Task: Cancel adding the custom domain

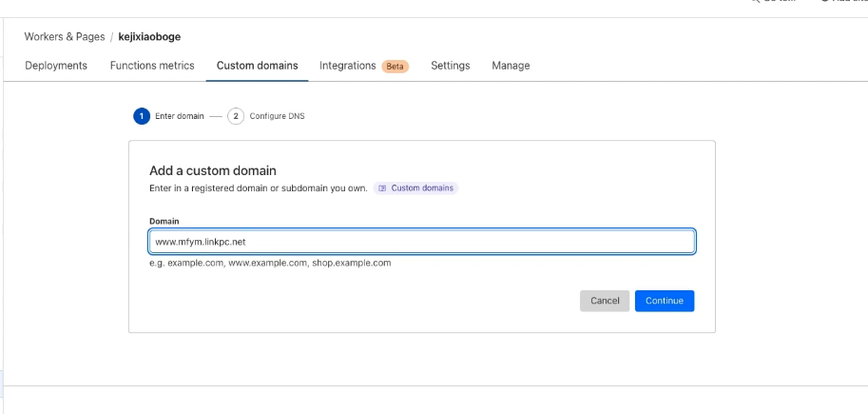Action: click(x=605, y=301)
